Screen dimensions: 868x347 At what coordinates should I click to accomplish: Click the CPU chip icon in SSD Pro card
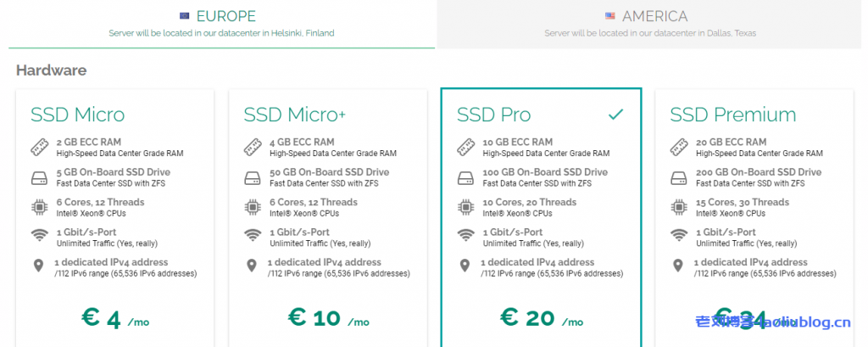tap(465, 207)
